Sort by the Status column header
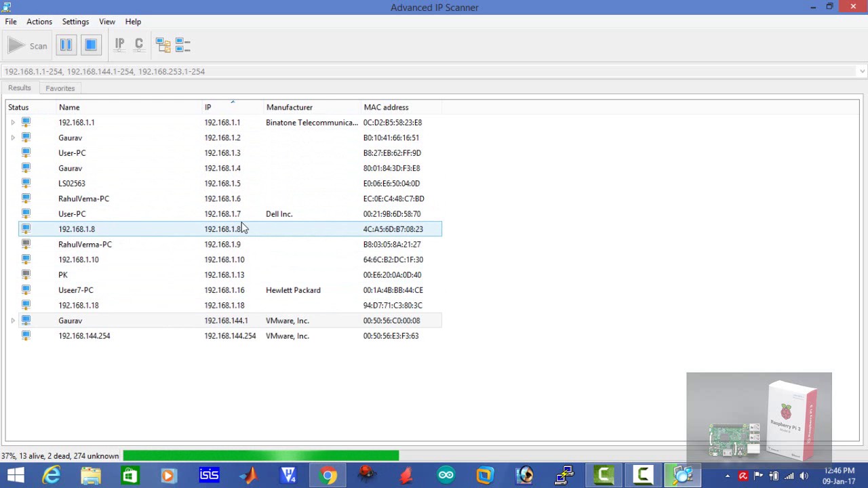The image size is (868, 488). (x=31, y=107)
